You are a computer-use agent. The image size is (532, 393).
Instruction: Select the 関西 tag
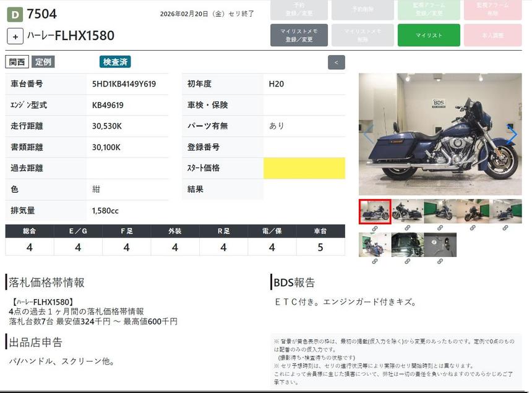[x=17, y=62]
